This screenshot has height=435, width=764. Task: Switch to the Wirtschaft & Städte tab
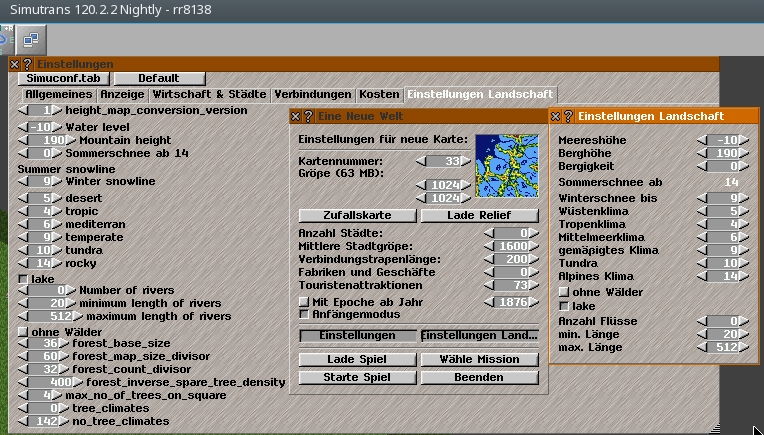point(212,94)
